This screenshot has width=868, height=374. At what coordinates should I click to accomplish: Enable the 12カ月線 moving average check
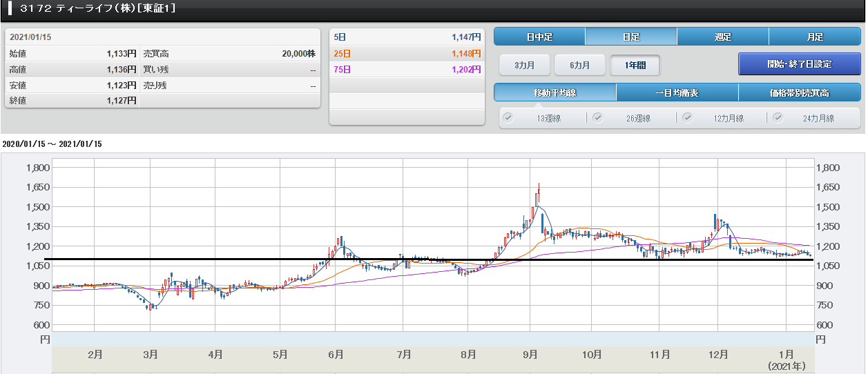point(687,117)
